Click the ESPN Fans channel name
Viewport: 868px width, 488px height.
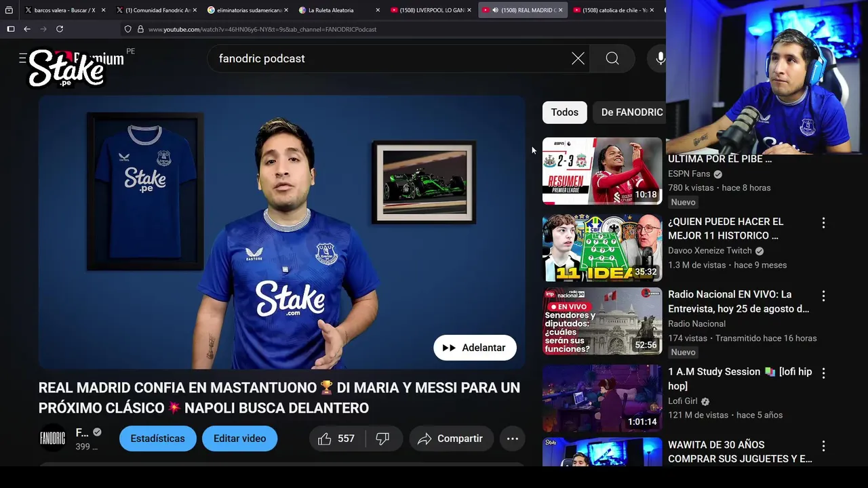point(690,174)
